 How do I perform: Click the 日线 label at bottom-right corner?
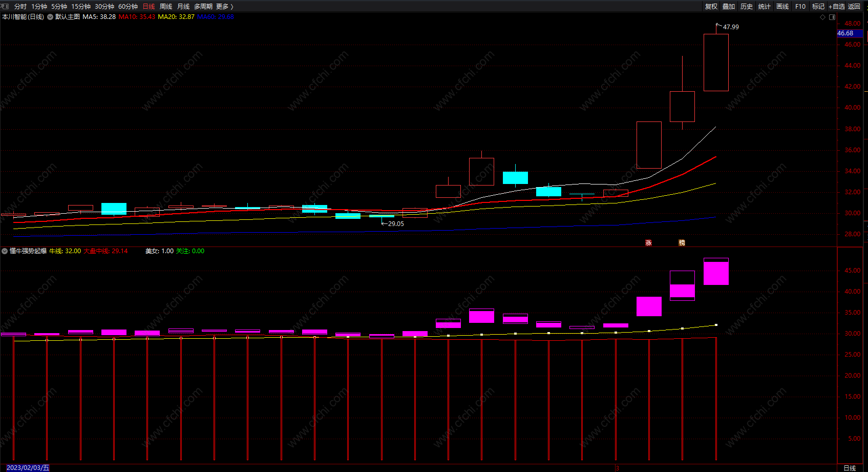pyautogui.click(x=850, y=468)
